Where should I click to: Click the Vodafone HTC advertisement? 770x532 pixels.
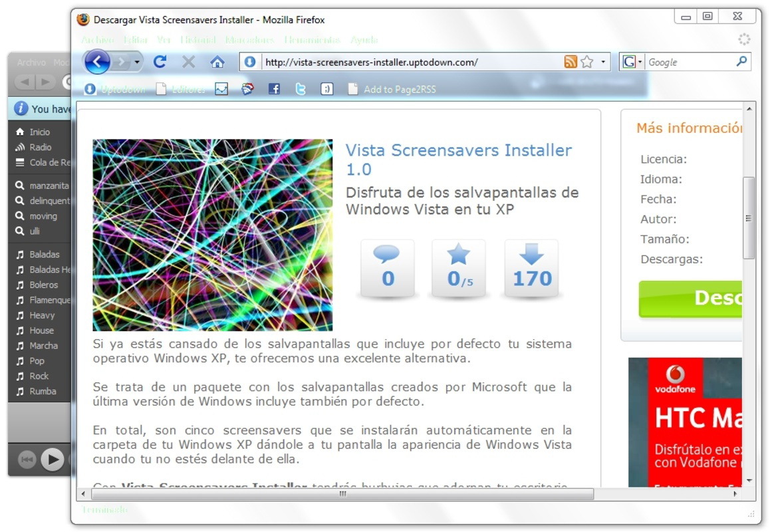[x=685, y=422]
